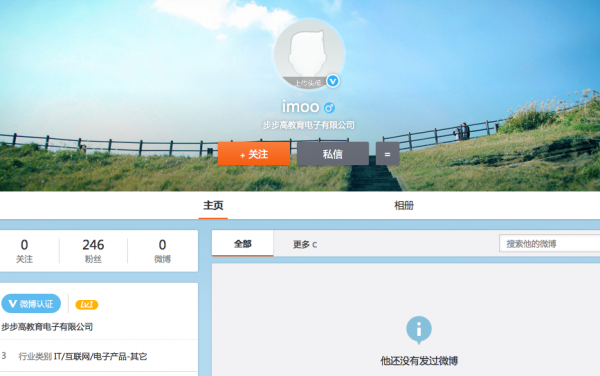This screenshot has height=376, width=600.
Task: Switch to the 主页 tab
Action: 213,205
